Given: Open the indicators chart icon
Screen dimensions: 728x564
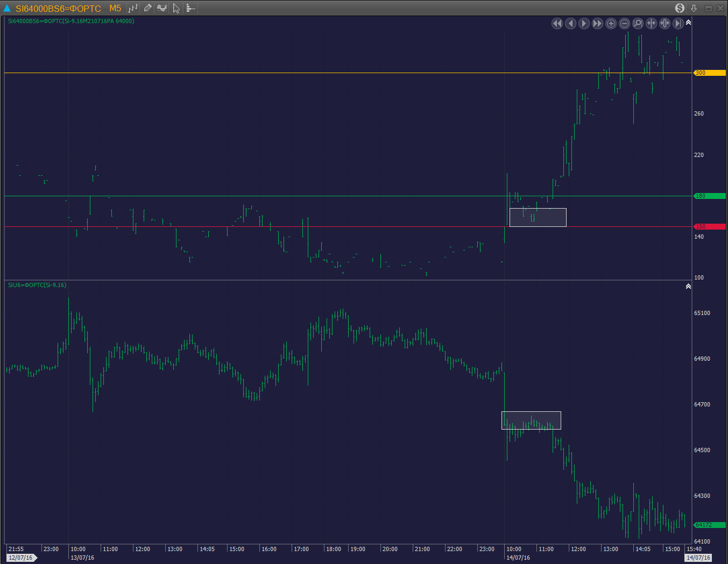Looking at the screenshot, I should click(x=162, y=8).
